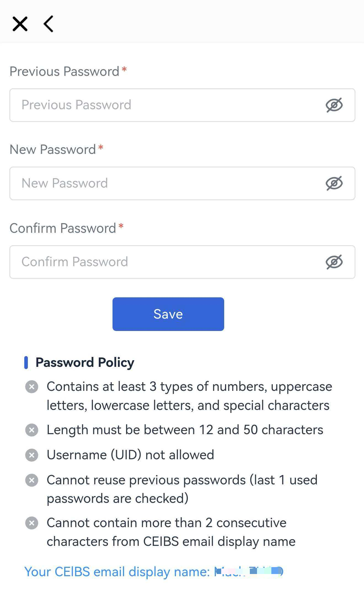
Task: Focus the Previous Password input field
Action: [x=165, y=105]
